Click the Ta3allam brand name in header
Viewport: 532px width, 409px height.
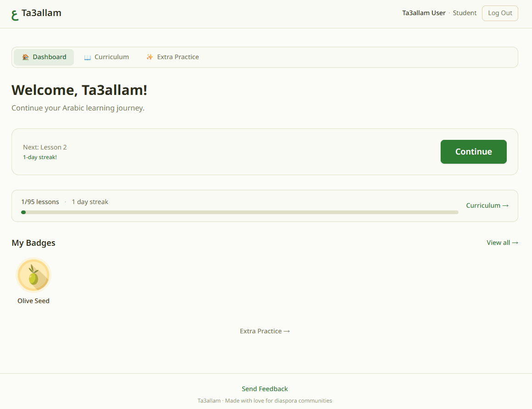pos(41,13)
